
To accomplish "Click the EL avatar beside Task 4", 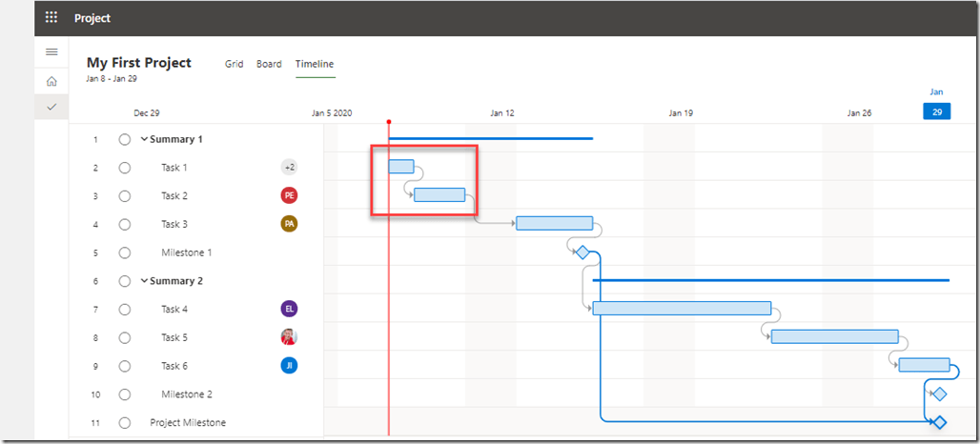I will coord(289,309).
